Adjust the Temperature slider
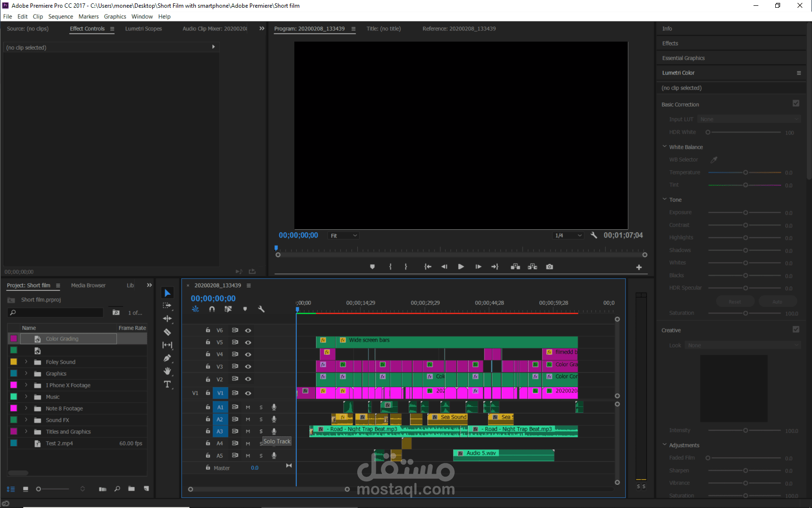 (x=745, y=172)
